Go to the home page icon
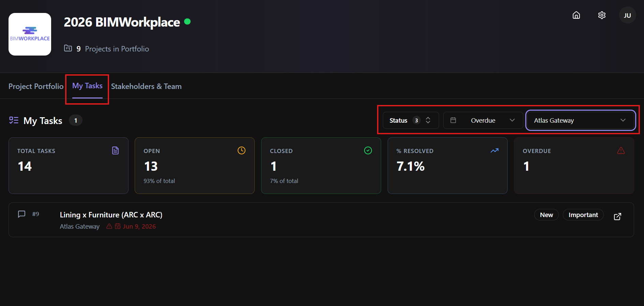 [576, 15]
